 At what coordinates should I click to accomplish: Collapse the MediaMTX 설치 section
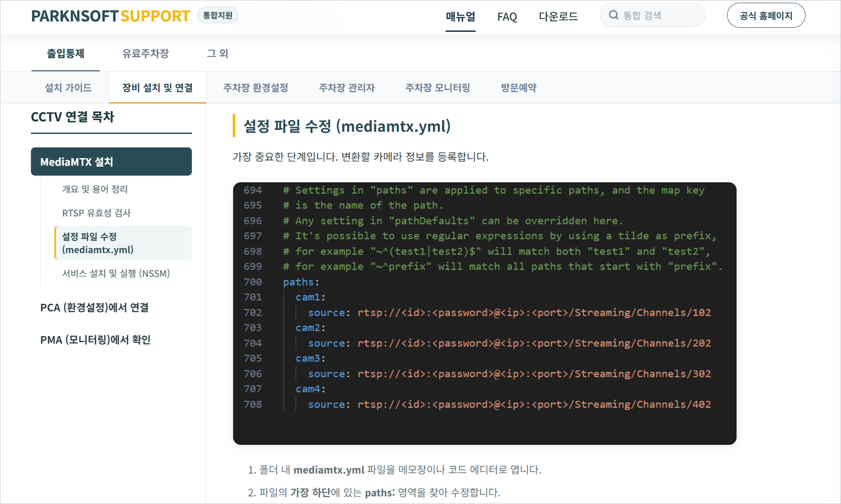click(x=111, y=162)
